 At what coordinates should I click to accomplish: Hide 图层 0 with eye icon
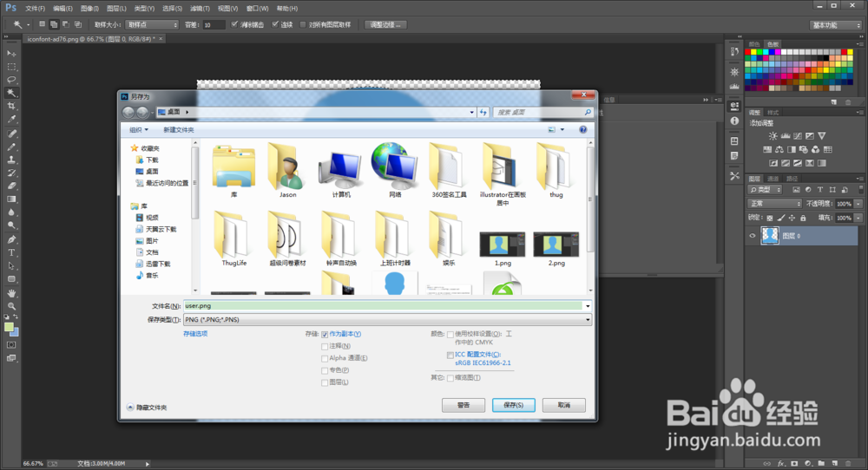[x=752, y=236]
